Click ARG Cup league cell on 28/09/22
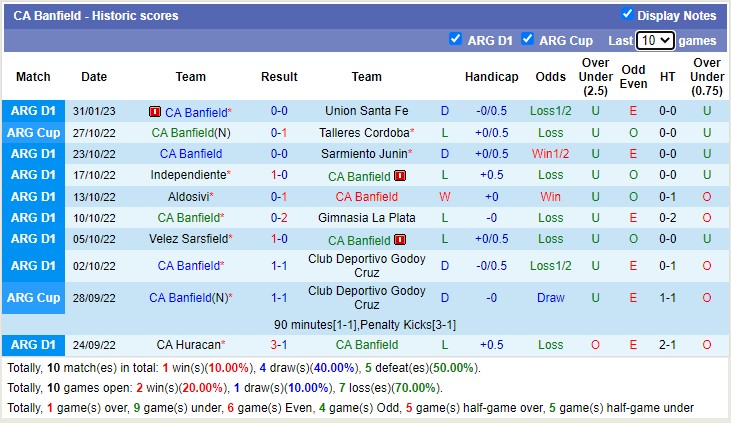Image resolution: width=731 pixels, height=423 pixels. [34, 298]
